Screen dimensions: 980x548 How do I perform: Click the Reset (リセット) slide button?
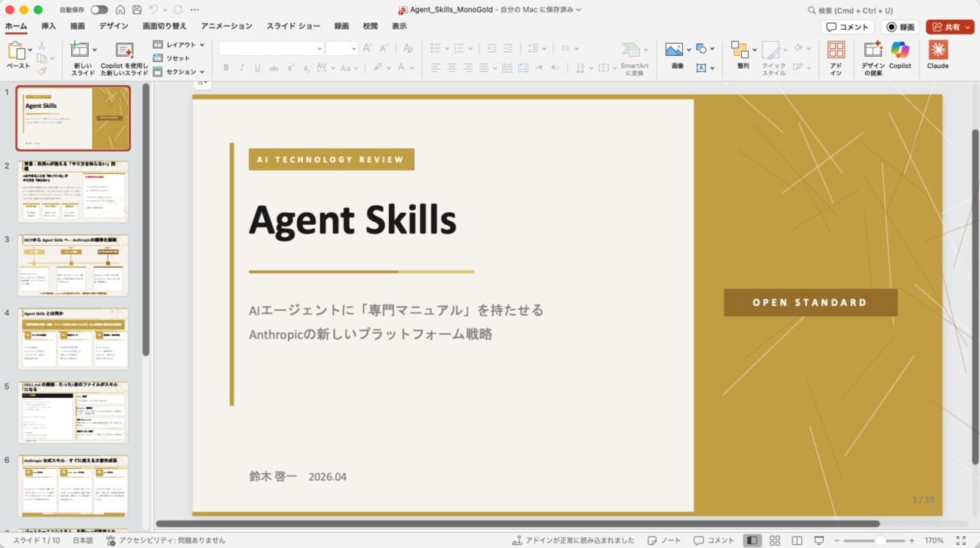(x=172, y=58)
